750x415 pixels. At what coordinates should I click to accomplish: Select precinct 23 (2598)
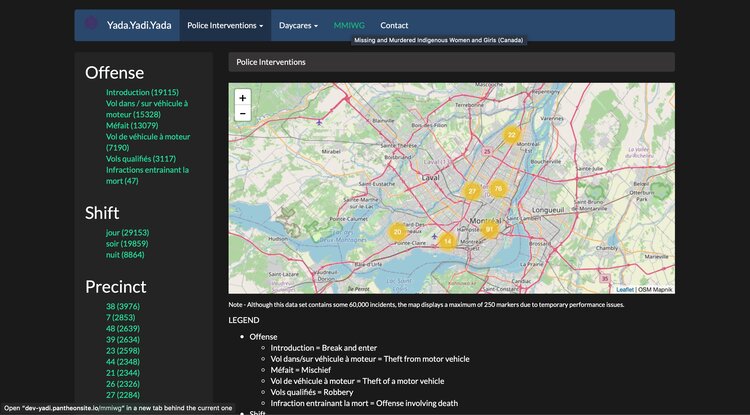point(123,350)
